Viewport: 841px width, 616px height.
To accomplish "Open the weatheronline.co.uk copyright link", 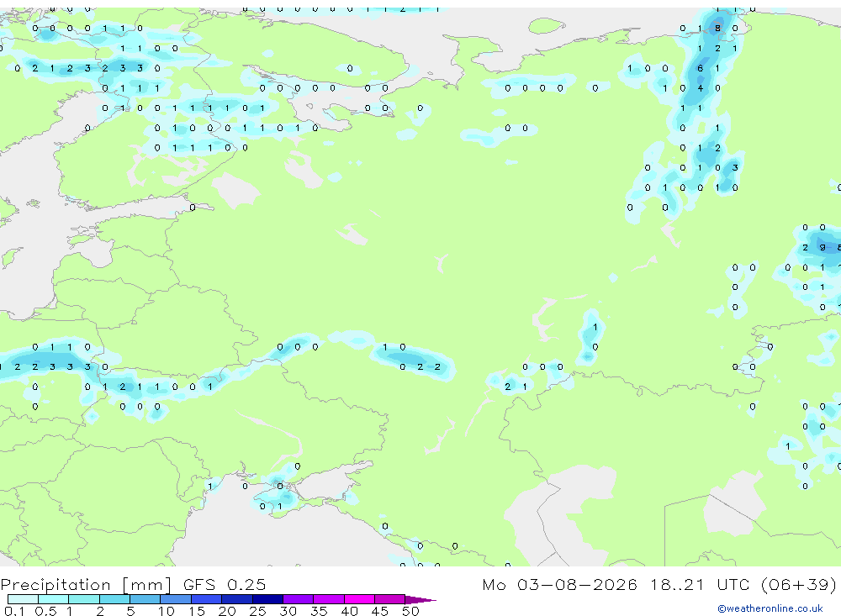I will (x=770, y=608).
